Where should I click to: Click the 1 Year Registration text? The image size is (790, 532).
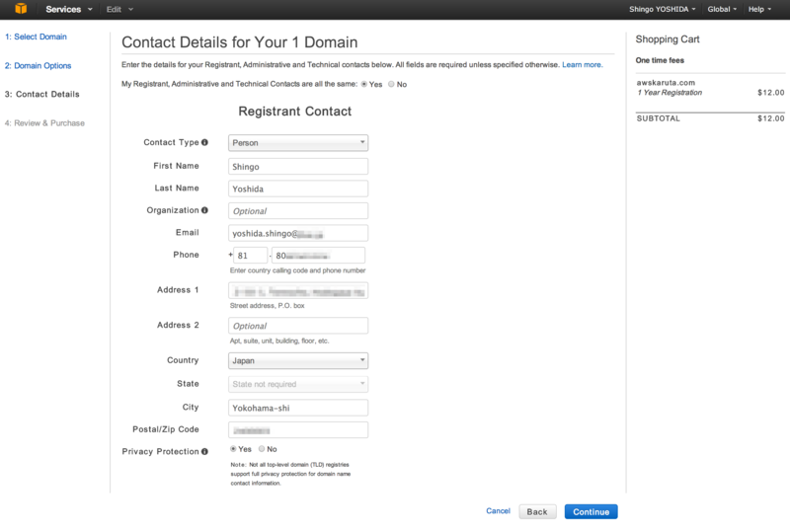click(670, 93)
